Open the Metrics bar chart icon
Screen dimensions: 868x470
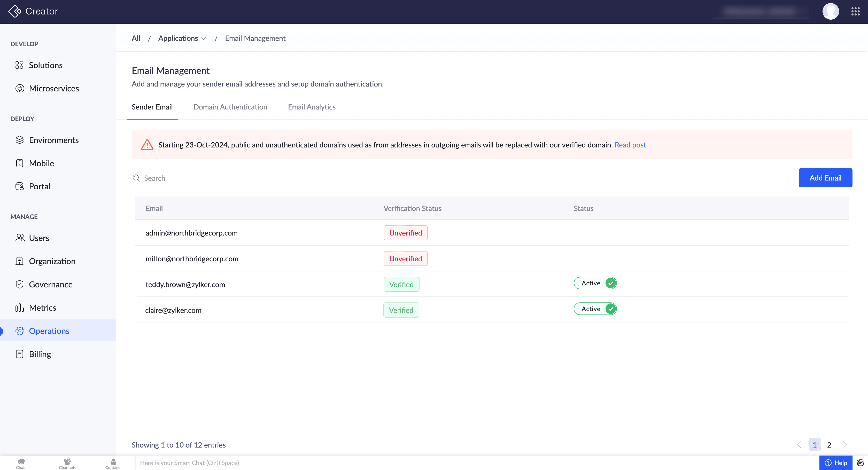pyautogui.click(x=20, y=308)
